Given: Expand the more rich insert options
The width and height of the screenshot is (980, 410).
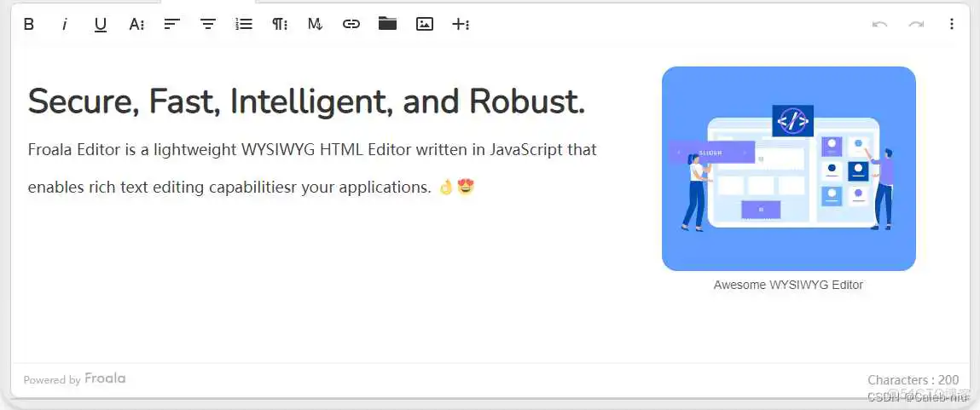Looking at the screenshot, I should [x=461, y=24].
